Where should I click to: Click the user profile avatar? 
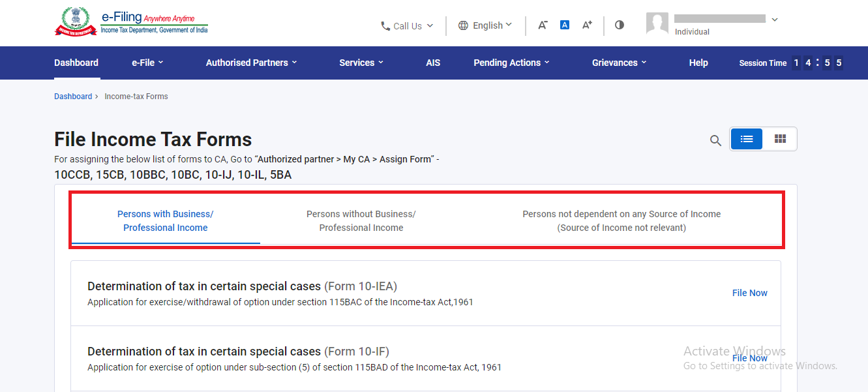pos(657,23)
